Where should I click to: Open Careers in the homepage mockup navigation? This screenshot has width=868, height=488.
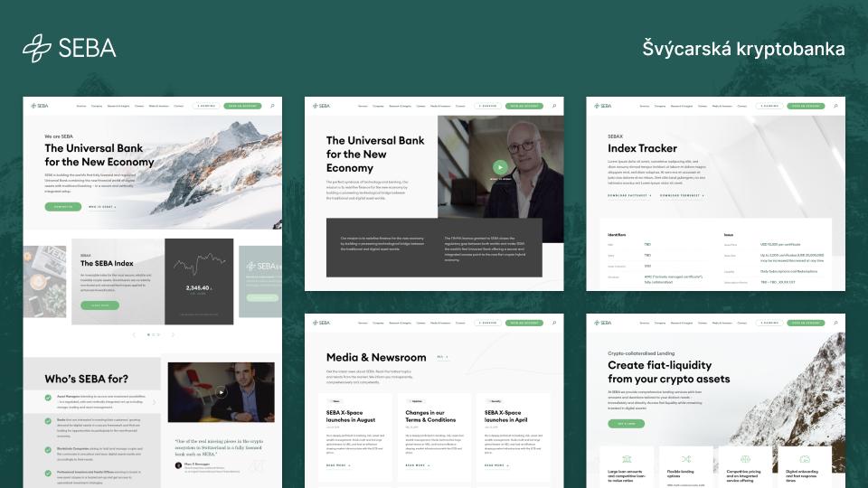pos(139,106)
